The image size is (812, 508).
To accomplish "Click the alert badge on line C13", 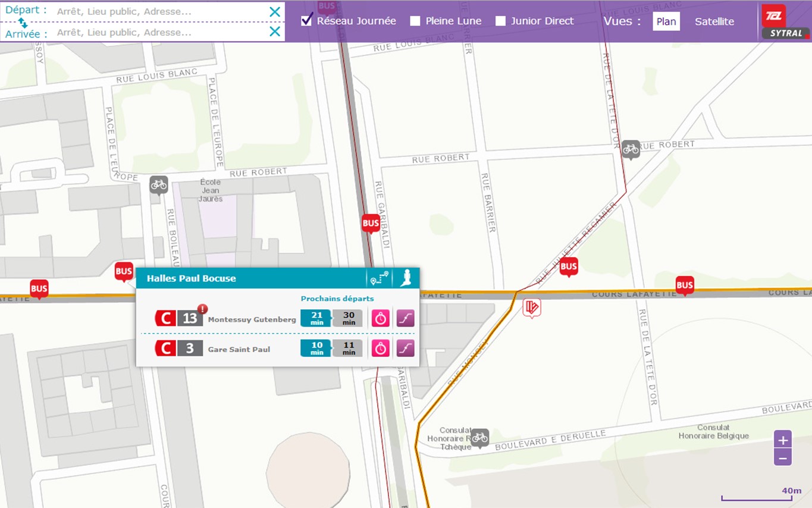I will (202, 309).
